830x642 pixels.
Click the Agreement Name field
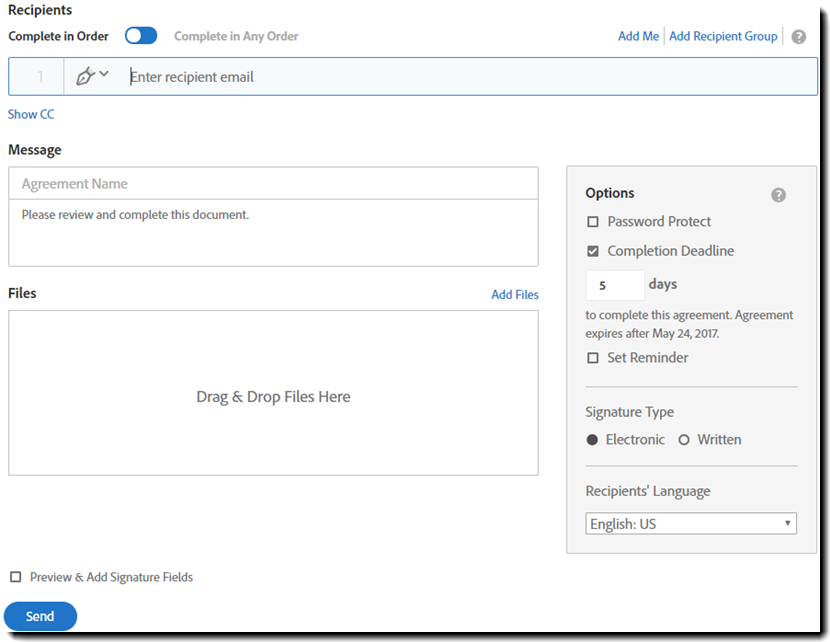(x=273, y=184)
